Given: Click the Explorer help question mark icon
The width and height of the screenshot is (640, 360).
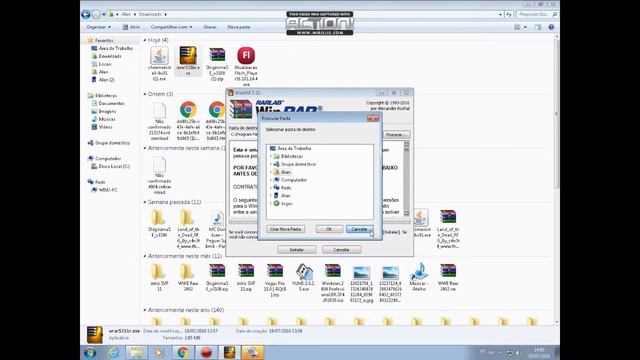Looking at the screenshot, I should coord(551,27).
